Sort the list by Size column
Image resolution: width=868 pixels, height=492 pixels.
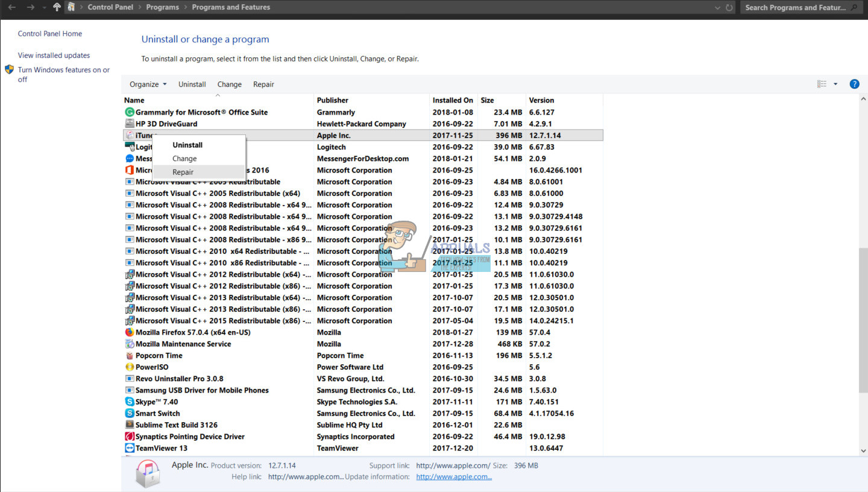pos(502,100)
